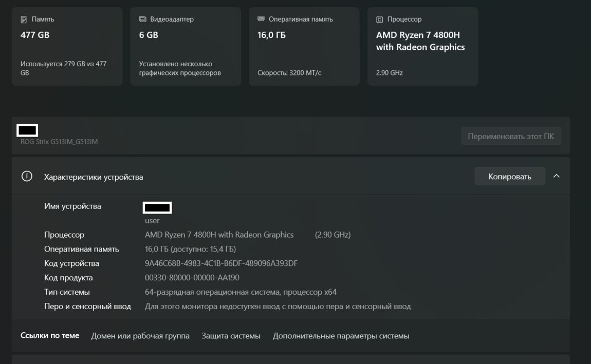This screenshot has height=364, width=591.
Task: Click the 6 GB video adapter value
Action: pos(149,35)
